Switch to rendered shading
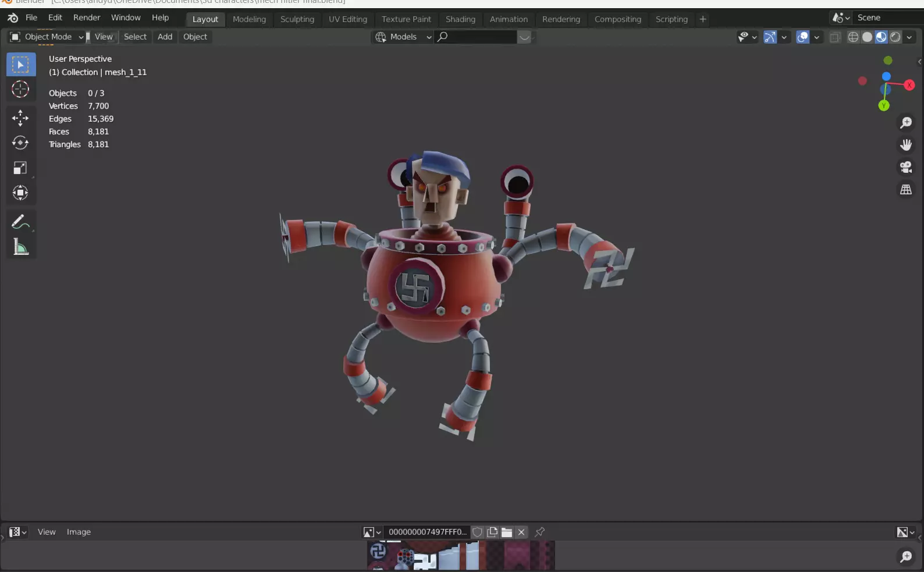 [895, 37]
